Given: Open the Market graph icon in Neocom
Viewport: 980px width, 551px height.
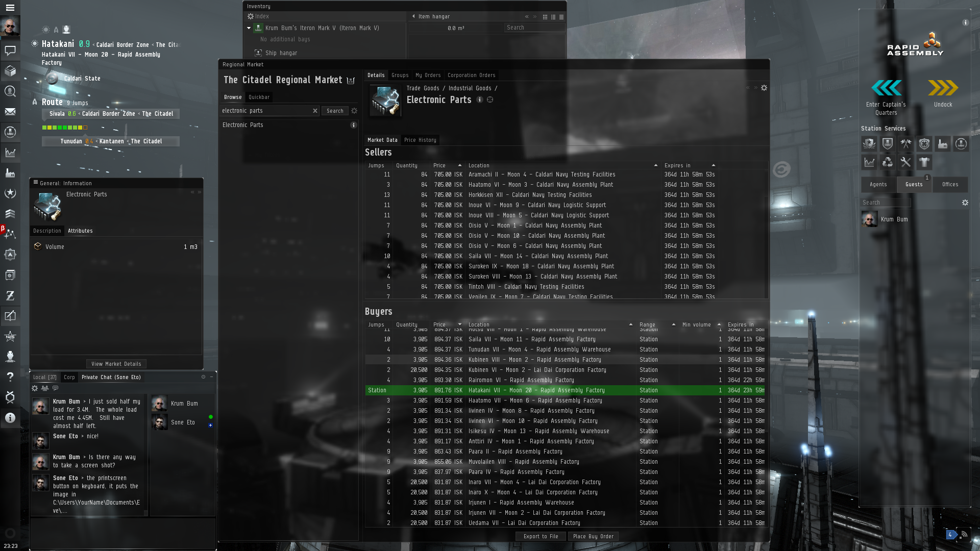Looking at the screenshot, I should 10,153.
